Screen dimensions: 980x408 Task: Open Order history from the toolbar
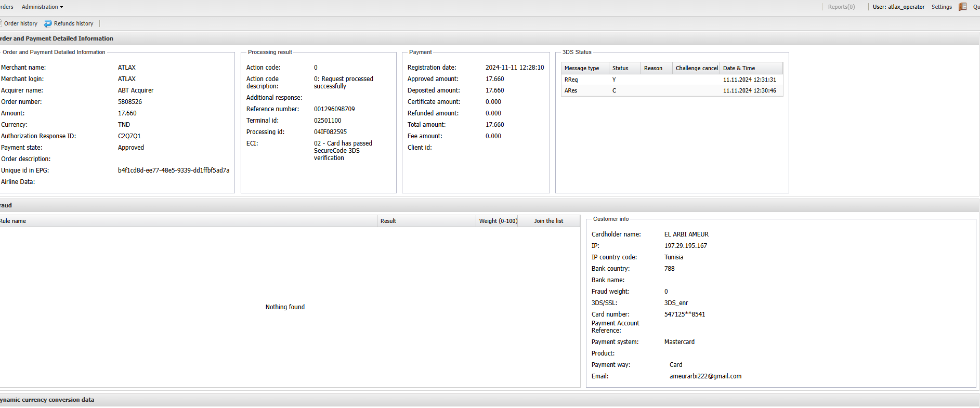coord(20,23)
